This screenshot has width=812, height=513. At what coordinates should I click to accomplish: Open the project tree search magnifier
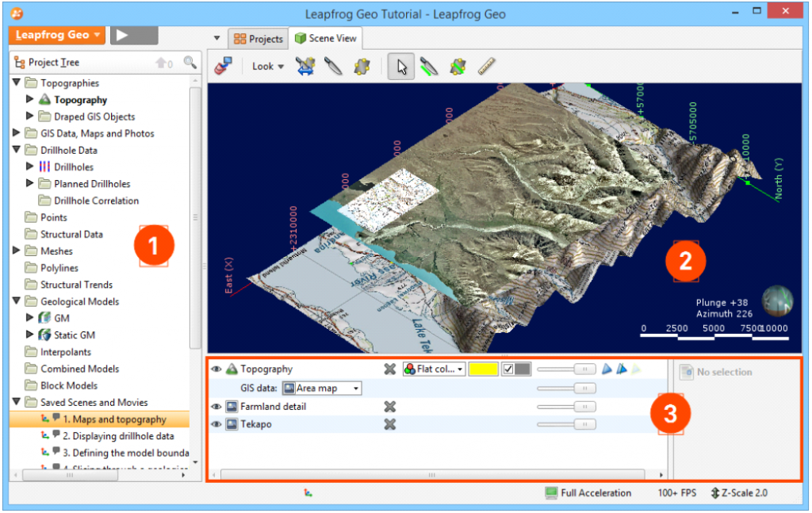(190, 62)
